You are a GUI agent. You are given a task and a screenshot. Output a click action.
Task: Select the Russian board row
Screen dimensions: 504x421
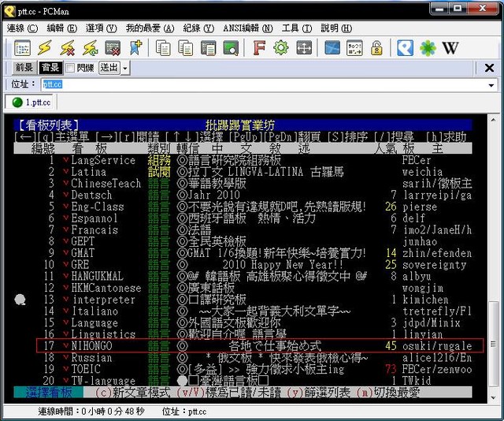243,358
